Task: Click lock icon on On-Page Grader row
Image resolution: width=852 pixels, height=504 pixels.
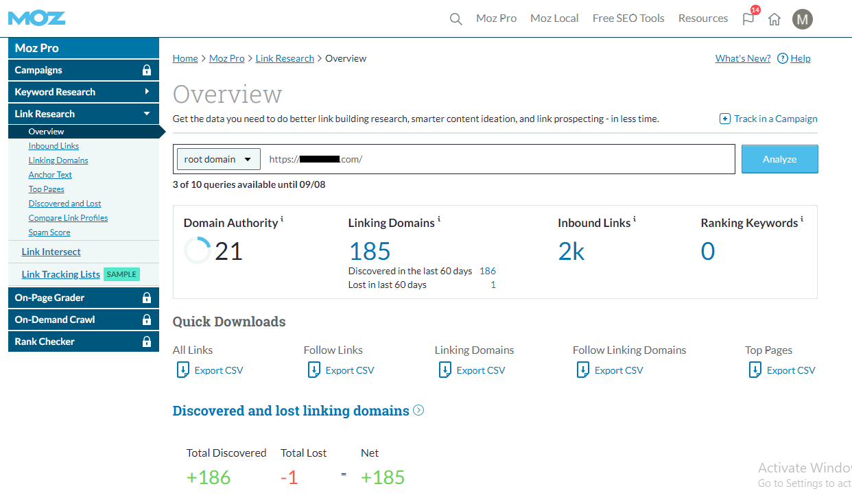Action: click(146, 298)
